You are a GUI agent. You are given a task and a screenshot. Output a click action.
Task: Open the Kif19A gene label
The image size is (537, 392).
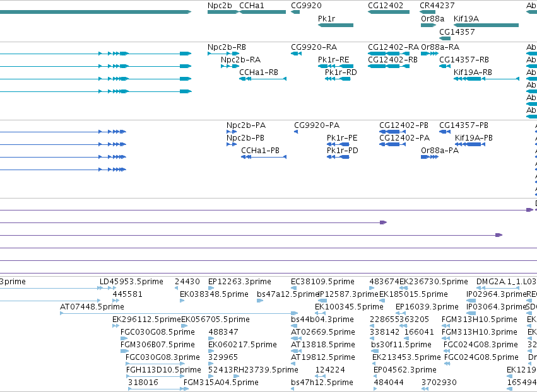tap(466, 18)
